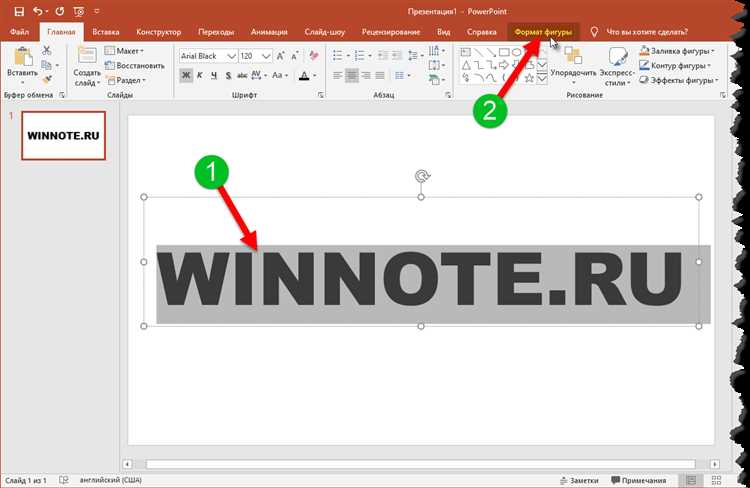Click the Undo arrow icon
The image size is (750, 488).
pos(37,11)
